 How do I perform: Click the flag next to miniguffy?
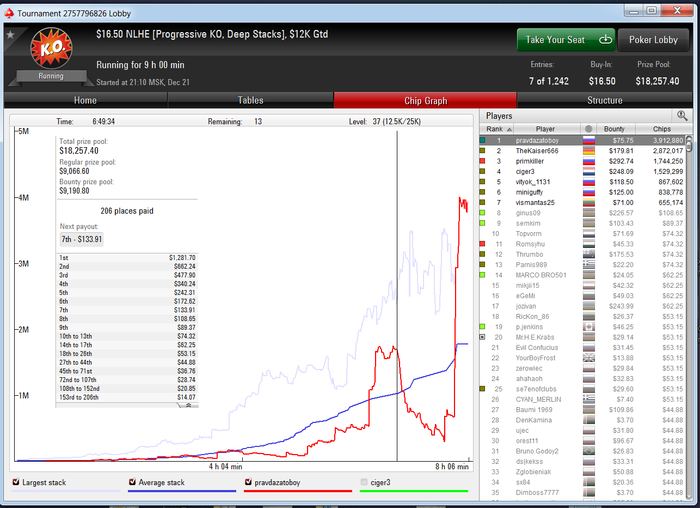[x=589, y=192]
